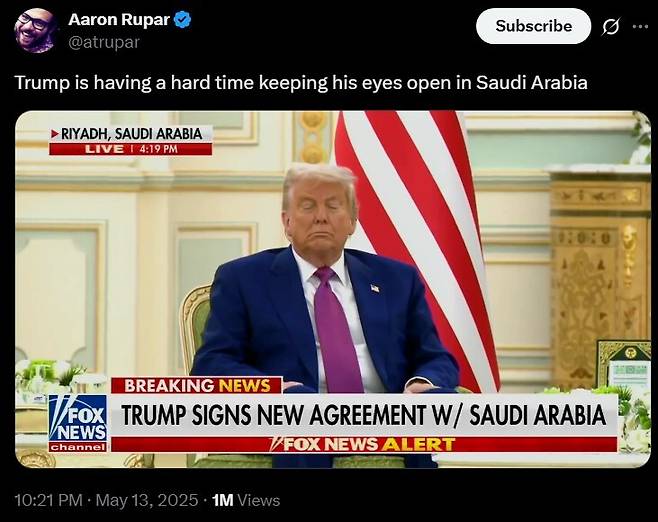658x522 pixels.
Task: Click the LIVE 4:19 PM indicator
Action: (x=131, y=149)
